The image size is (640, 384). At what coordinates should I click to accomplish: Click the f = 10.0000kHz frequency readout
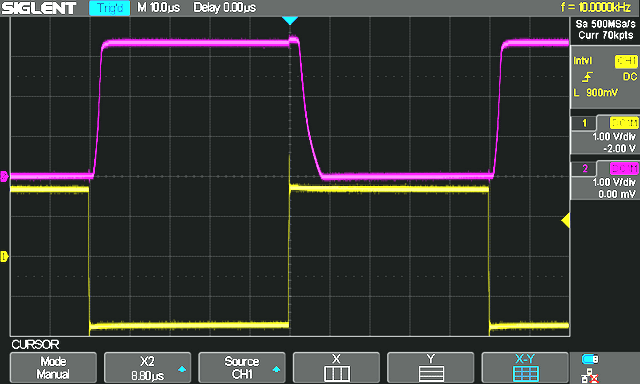coord(596,7)
